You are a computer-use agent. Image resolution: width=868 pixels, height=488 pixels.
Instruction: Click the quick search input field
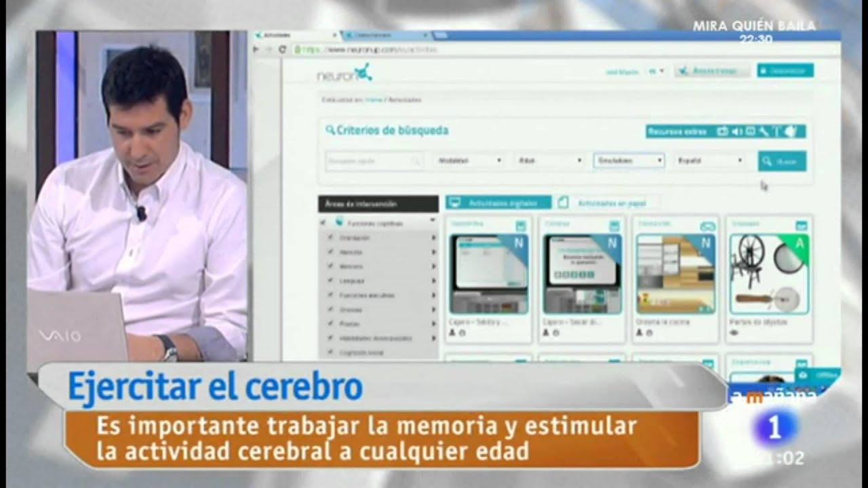[375, 161]
